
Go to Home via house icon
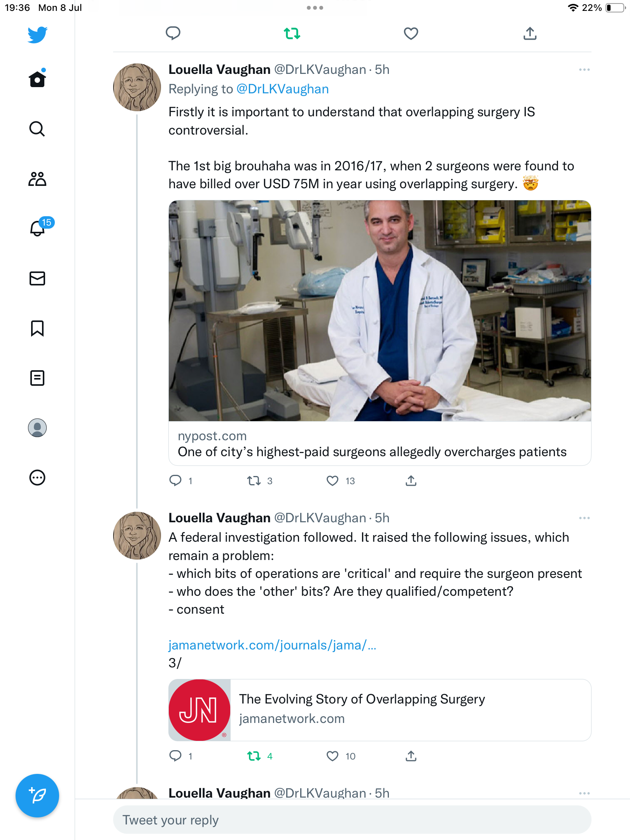pyautogui.click(x=37, y=79)
